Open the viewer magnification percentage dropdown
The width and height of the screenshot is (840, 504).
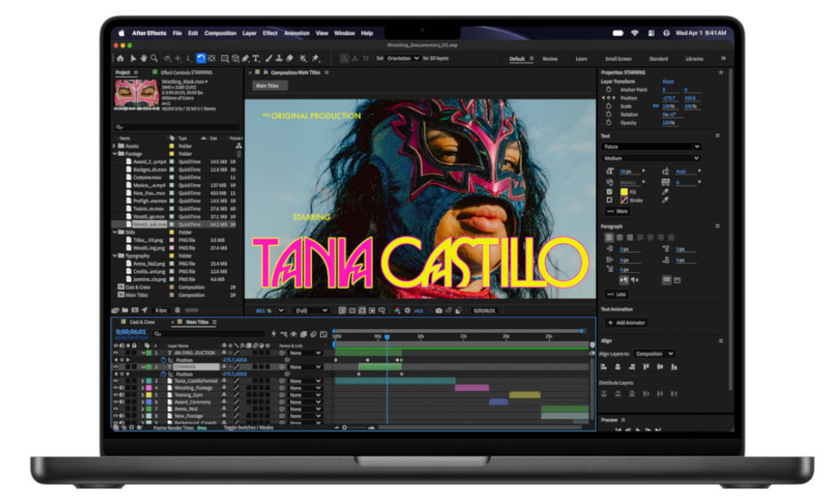click(269, 310)
